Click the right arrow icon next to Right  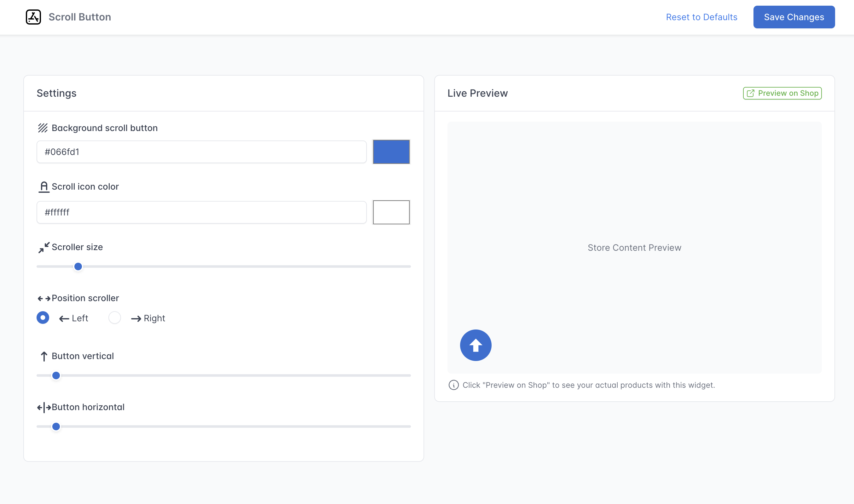(x=136, y=318)
